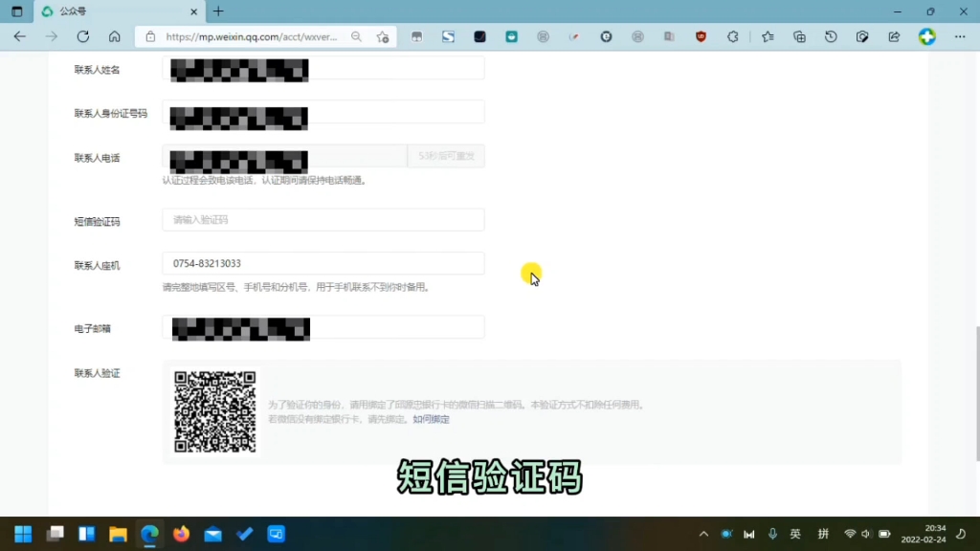Toggle the microphone in the system tray
Viewport: 980px width, 551px height.
pyautogui.click(x=771, y=534)
